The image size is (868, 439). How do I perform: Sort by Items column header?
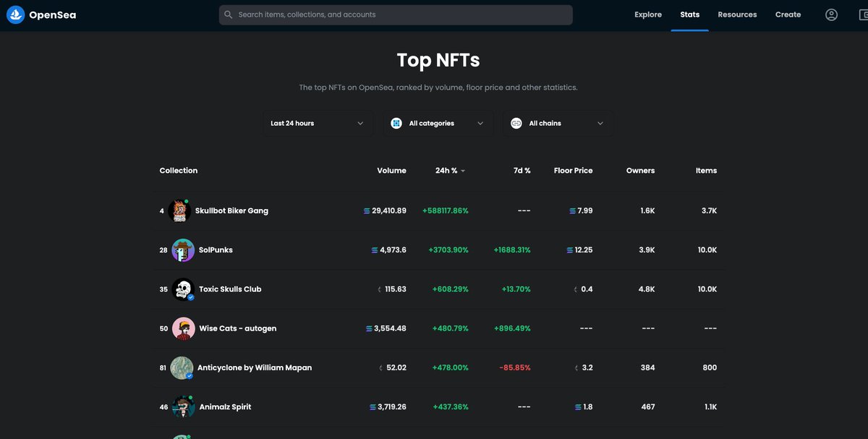tap(706, 171)
